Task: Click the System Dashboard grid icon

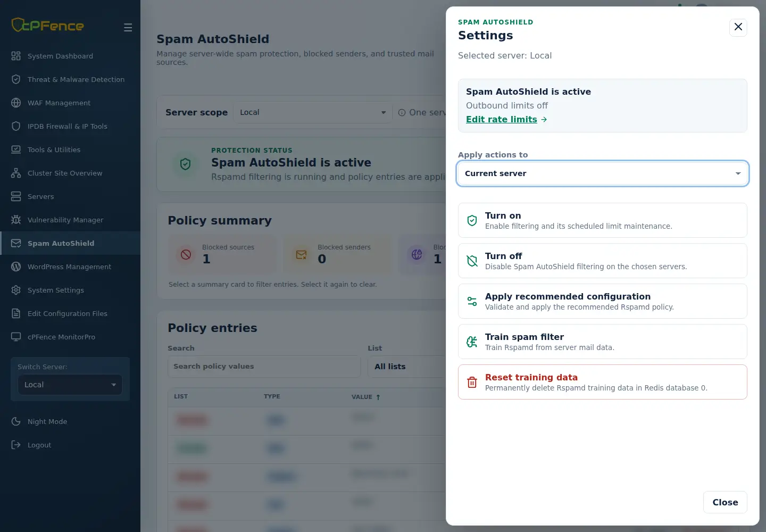Action: (16, 56)
